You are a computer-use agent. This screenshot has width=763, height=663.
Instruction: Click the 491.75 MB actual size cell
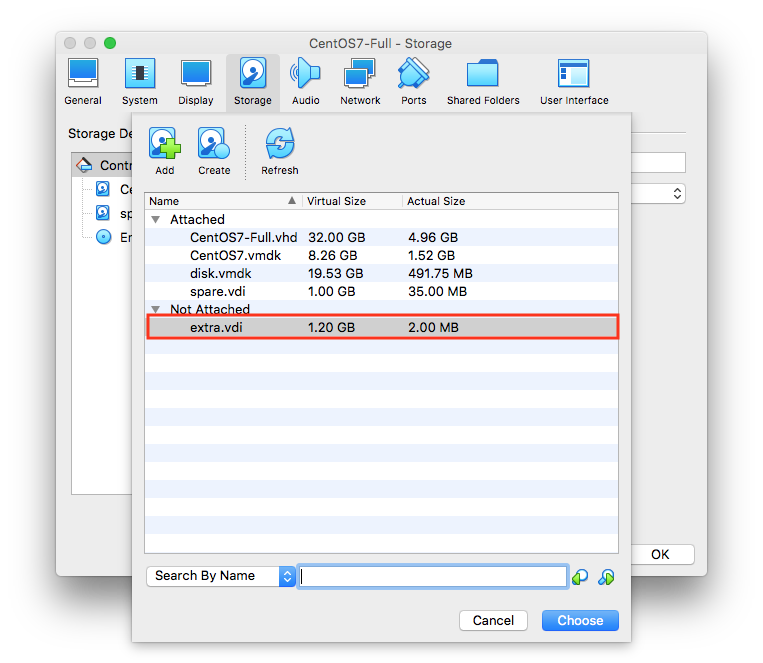click(440, 274)
